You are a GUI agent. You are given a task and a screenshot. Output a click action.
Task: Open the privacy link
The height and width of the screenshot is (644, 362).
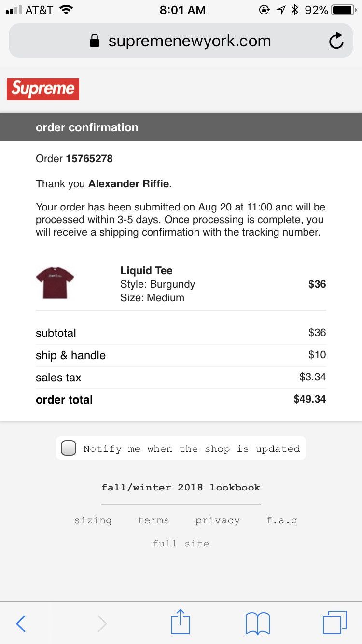(x=217, y=520)
